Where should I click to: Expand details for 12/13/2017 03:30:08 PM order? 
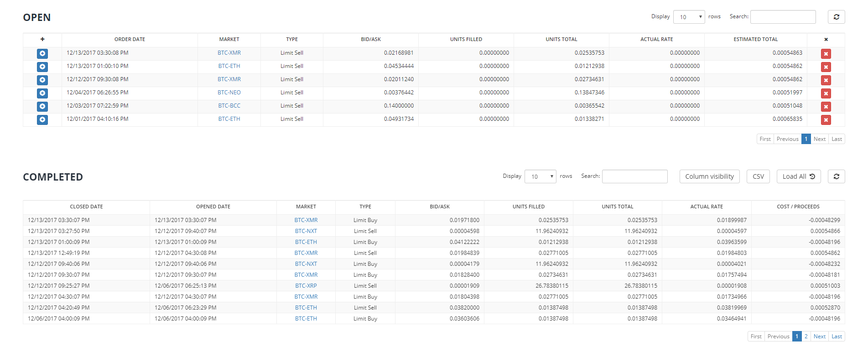pyautogui.click(x=42, y=54)
